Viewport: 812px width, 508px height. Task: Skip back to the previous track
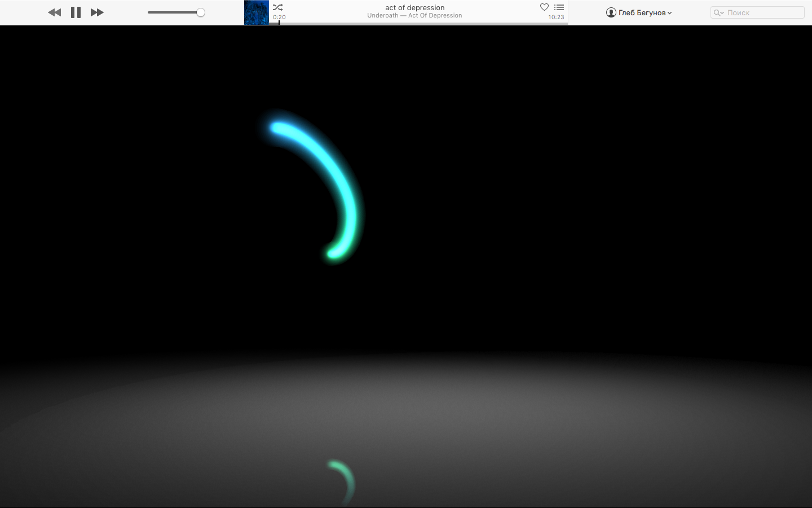tap(54, 12)
